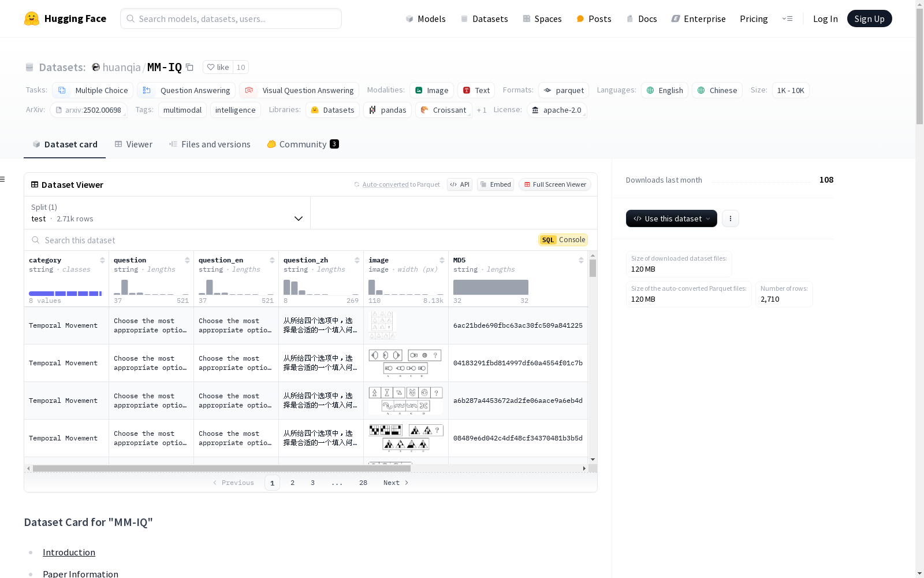Click the vertical scrollbar thumb of the dataset table

point(593,268)
